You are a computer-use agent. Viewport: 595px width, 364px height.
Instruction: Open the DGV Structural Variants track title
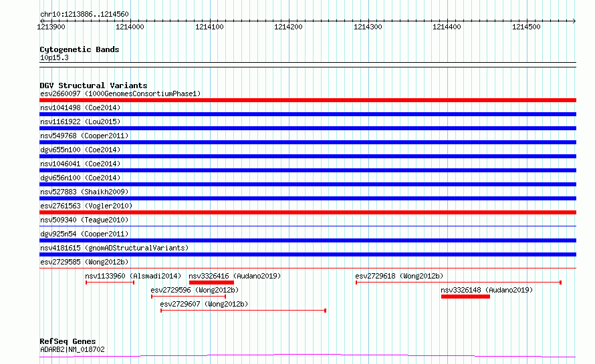coord(94,85)
